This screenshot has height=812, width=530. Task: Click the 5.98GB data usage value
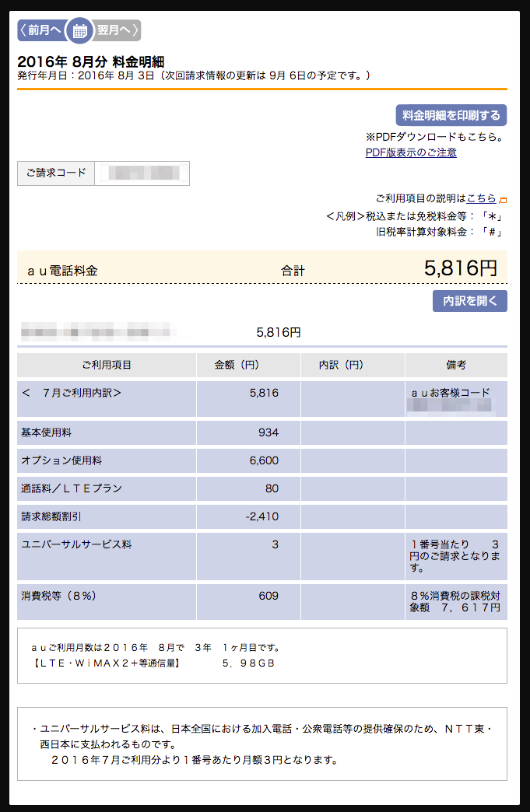click(x=248, y=663)
